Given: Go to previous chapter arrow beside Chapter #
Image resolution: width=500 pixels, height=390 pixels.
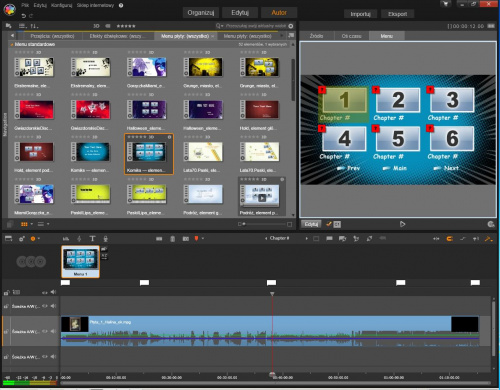Looking at the screenshot, I should coord(266,238).
